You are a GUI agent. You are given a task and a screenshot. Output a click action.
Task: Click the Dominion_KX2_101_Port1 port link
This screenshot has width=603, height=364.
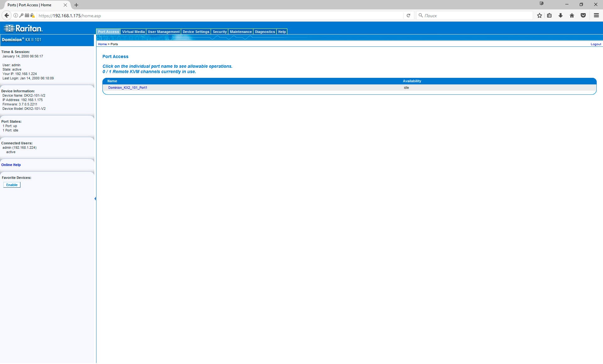point(128,88)
